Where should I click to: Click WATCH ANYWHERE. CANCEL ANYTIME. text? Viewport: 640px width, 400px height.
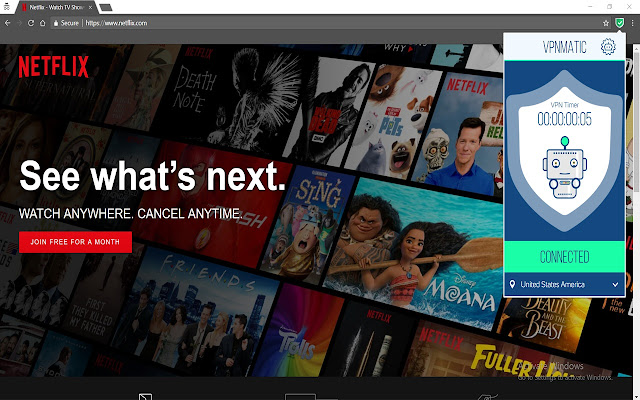point(130,213)
